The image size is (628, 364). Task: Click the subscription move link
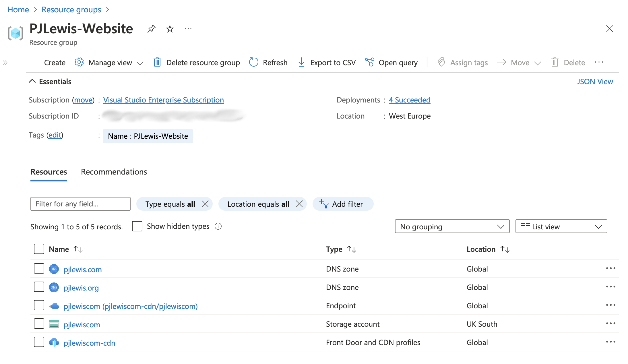coord(84,100)
